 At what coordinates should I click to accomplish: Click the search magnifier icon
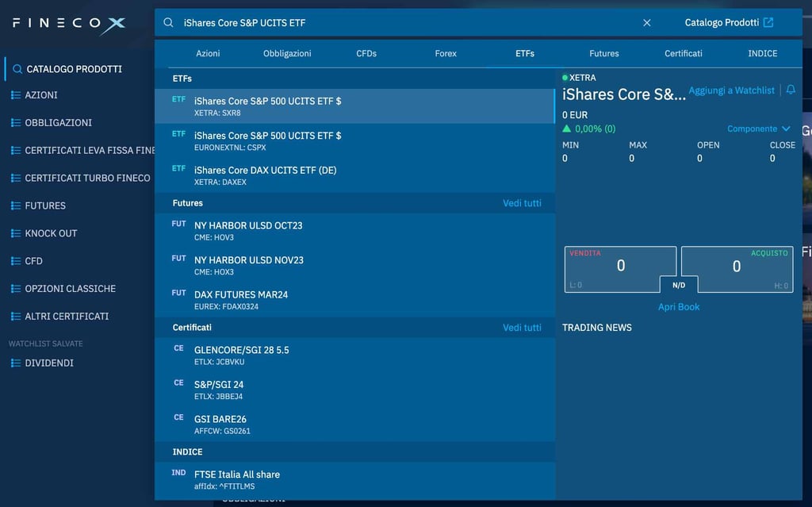tap(168, 23)
